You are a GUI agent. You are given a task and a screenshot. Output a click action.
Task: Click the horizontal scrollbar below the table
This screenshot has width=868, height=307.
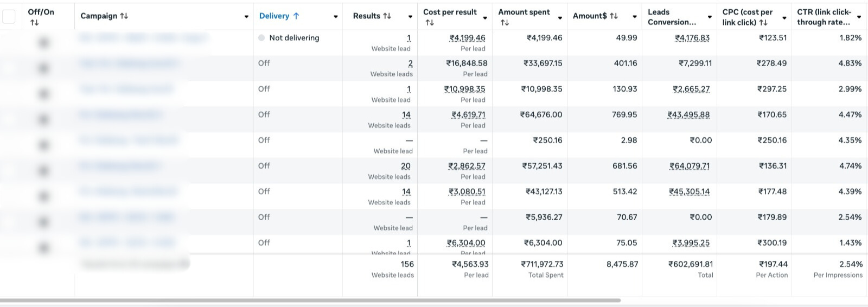pos(309,300)
